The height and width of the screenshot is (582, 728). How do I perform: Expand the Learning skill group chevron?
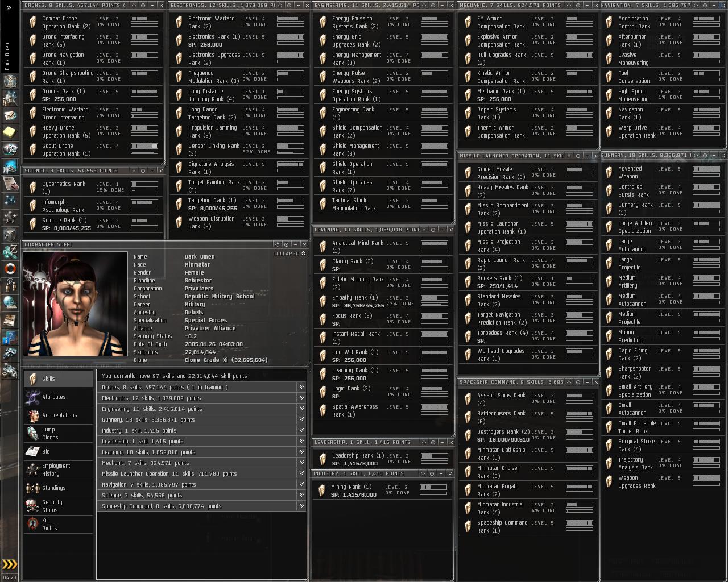click(301, 452)
